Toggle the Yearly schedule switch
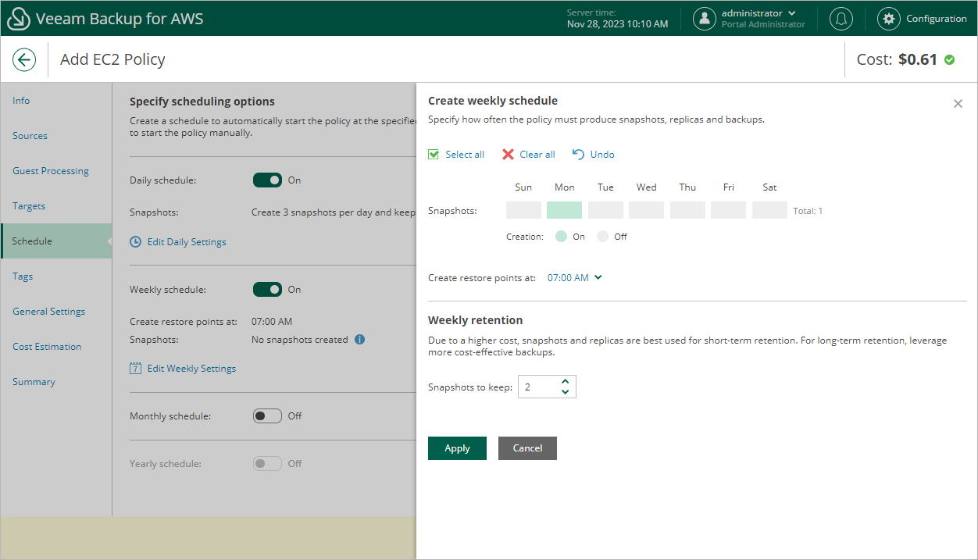This screenshot has height=560, width=978. (x=267, y=463)
